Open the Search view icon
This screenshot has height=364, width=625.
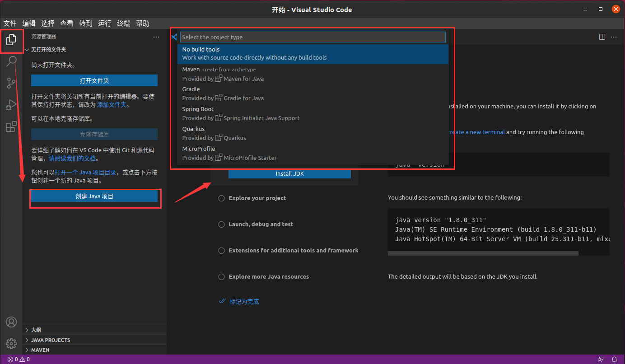(11, 61)
